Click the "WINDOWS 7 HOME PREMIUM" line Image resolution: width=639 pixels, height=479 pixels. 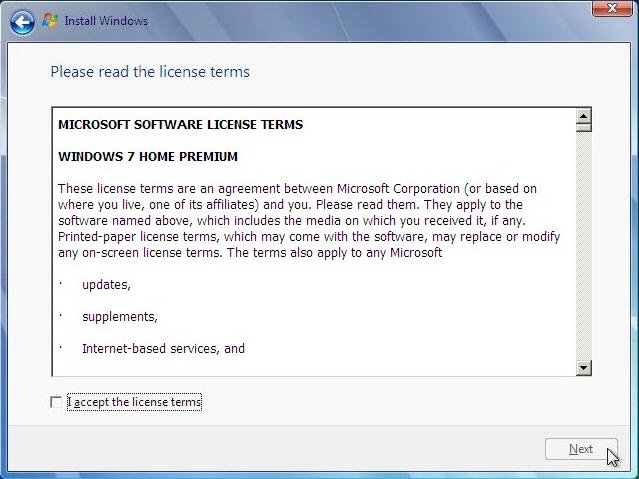pyautogui.click(x=148, y=157)
